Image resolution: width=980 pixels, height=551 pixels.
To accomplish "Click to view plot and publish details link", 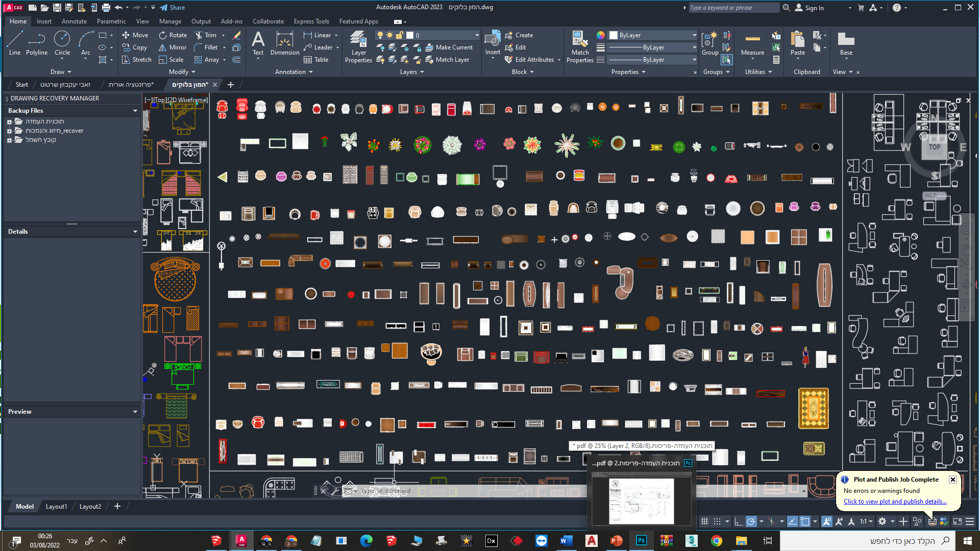I will click(x=895, y=501).
